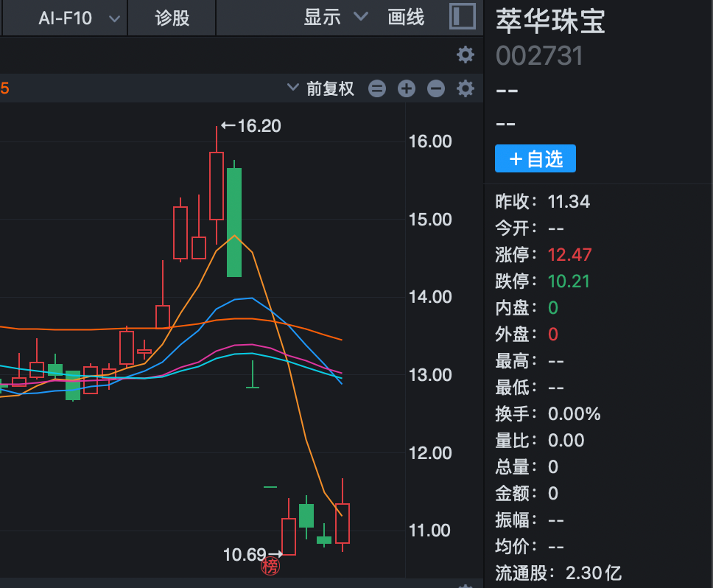Zoom out the K-line with minus icon
The width and height of the screenshot is (713, 588).
coord(436,89)
